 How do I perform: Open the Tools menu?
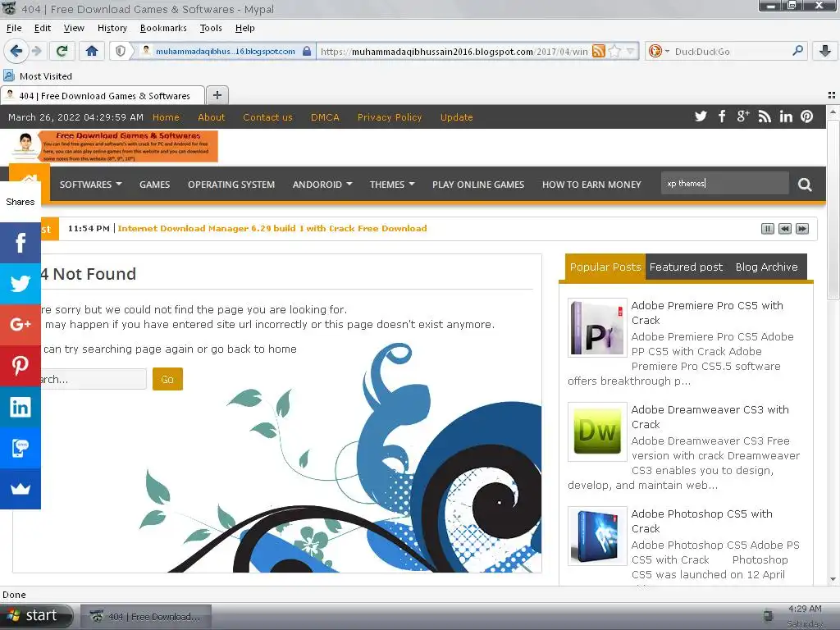tap(211, 28)
